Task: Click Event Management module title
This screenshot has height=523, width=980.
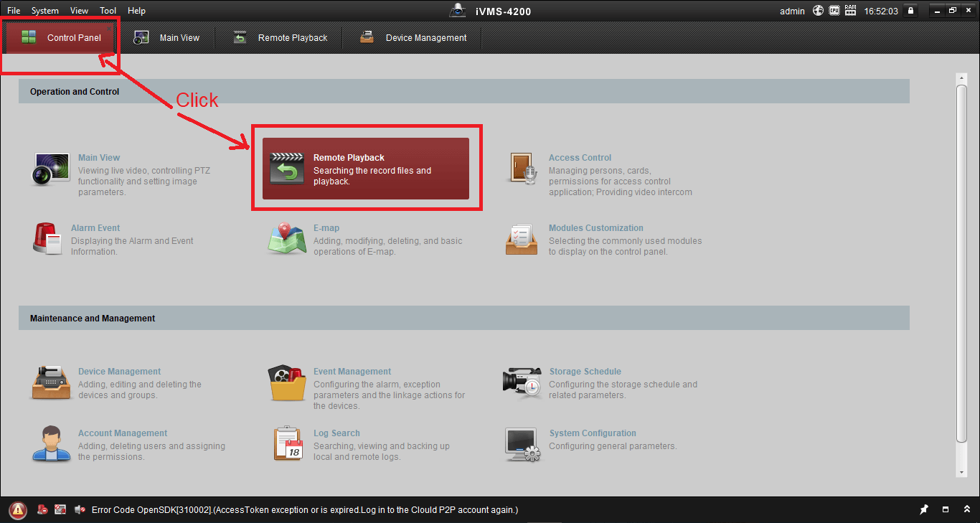Action: pyautogui.click(x=352, y=372)
